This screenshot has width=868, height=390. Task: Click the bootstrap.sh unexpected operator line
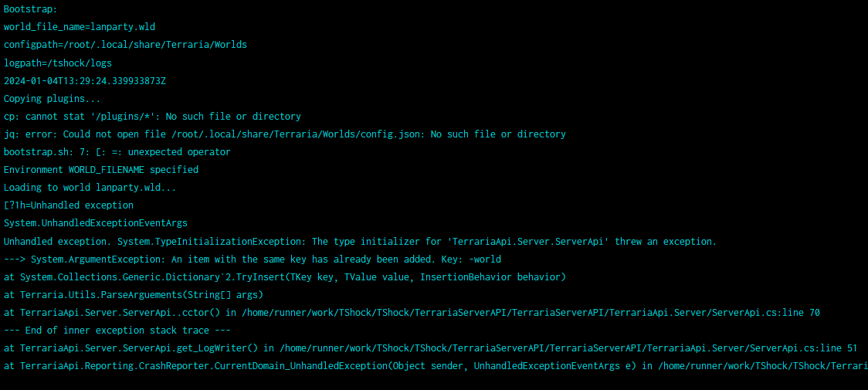pyautogui.click(x=117, y=152)
